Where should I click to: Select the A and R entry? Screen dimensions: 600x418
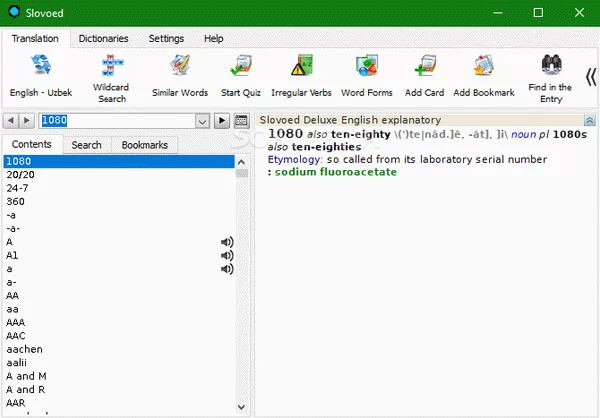pos(119,389)
